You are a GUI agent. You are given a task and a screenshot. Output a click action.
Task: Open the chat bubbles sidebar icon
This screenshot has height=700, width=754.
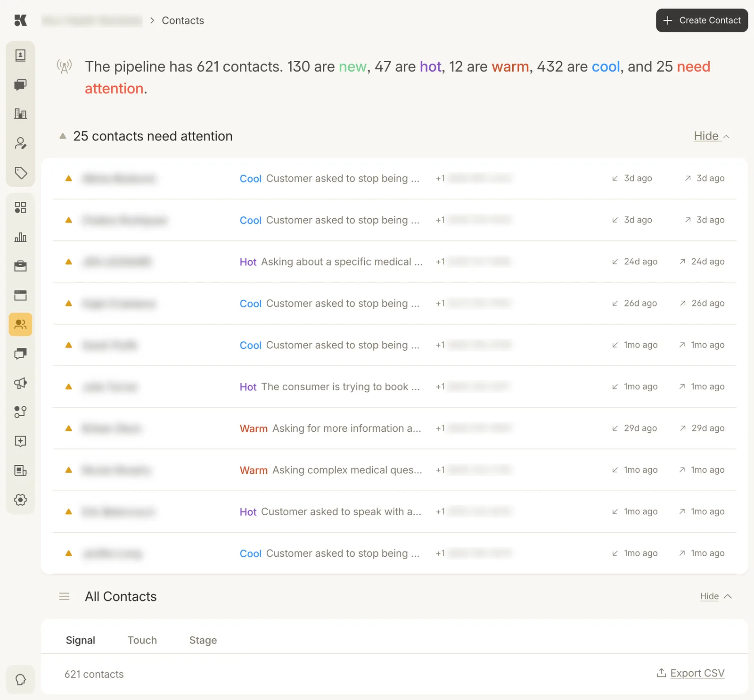coord(20,85)
